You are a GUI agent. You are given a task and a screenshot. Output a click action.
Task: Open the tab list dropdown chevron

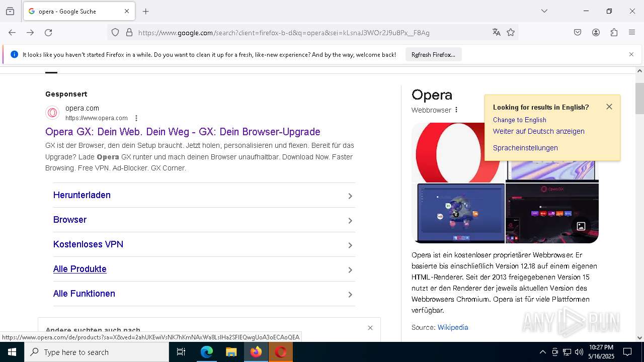pos(544,11)
